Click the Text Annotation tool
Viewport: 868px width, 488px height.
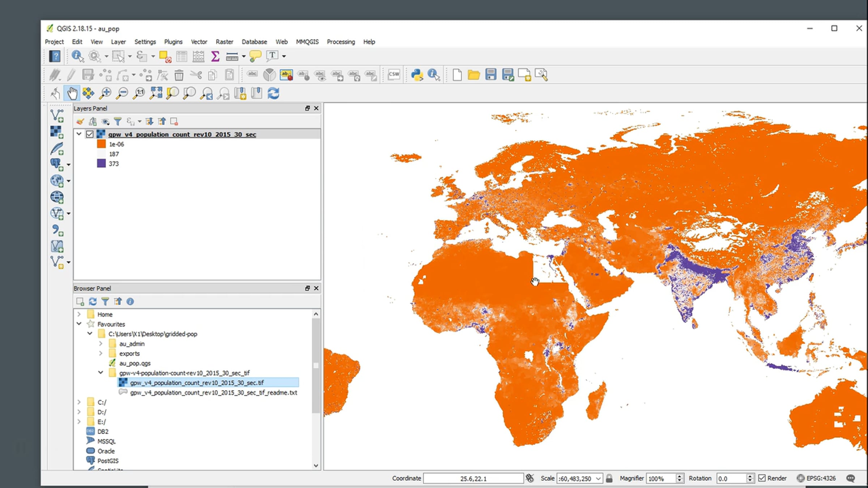click(x=272, y=56)
